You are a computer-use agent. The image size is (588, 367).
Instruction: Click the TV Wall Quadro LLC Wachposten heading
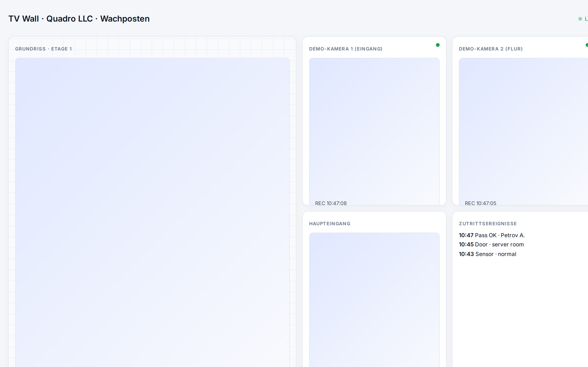(x=79, y=19)
